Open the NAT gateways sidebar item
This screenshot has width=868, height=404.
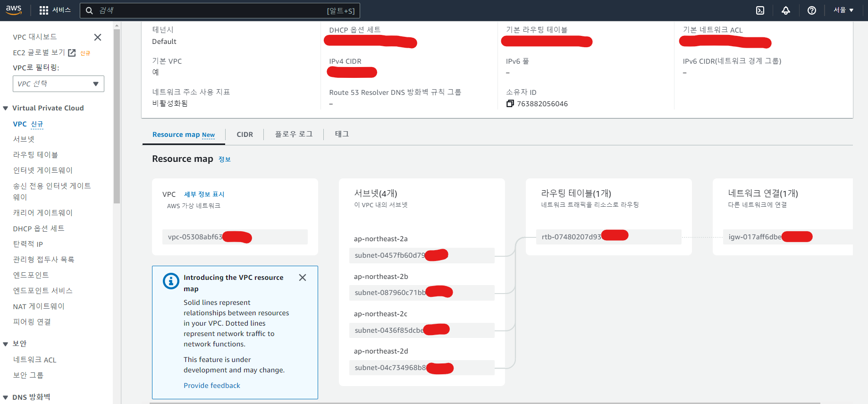39,306
